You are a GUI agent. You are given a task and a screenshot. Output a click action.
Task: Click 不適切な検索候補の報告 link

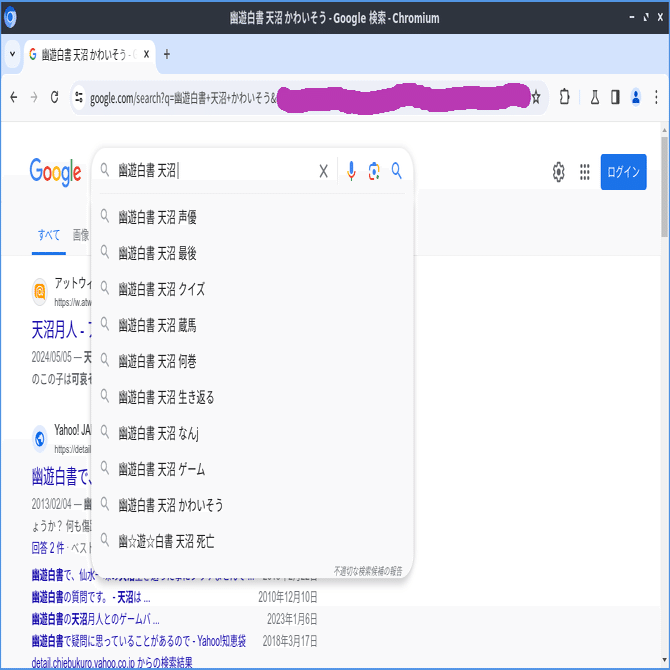coord(368,571)
